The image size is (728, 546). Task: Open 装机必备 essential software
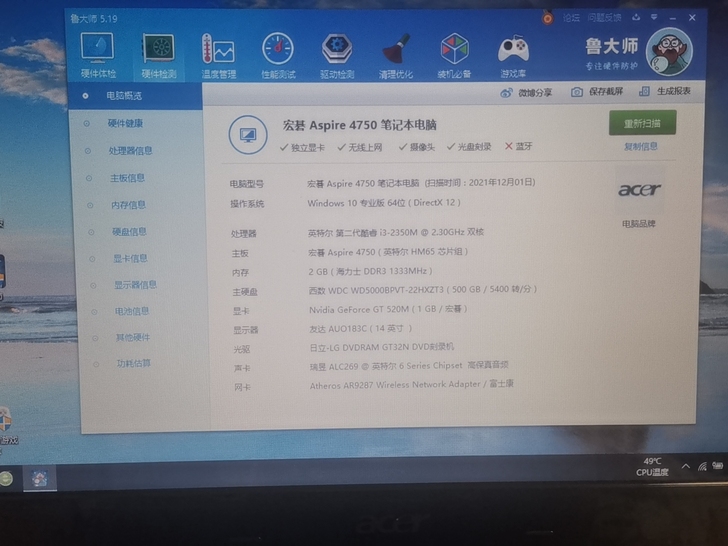[454, 55]
